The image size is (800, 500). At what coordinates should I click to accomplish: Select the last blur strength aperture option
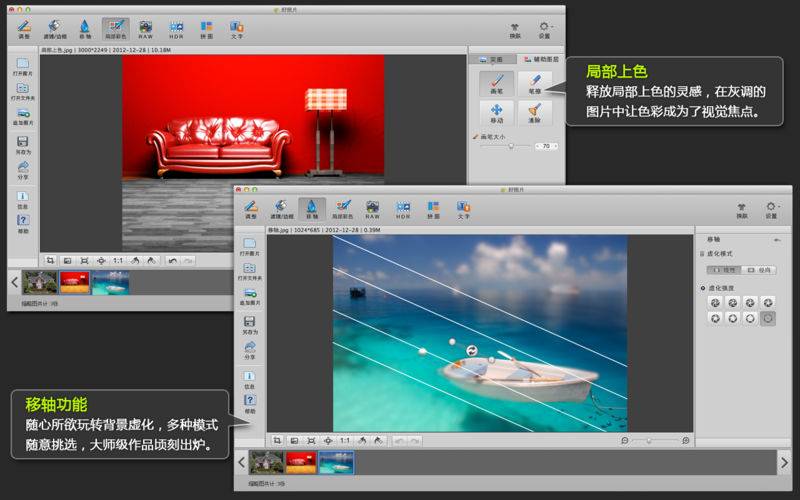coord(767,318)
